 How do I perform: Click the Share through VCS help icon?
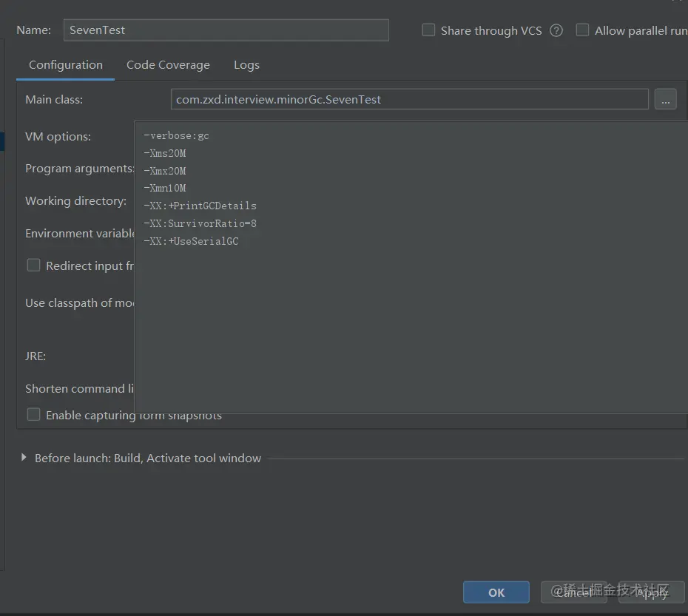[556, 31]
